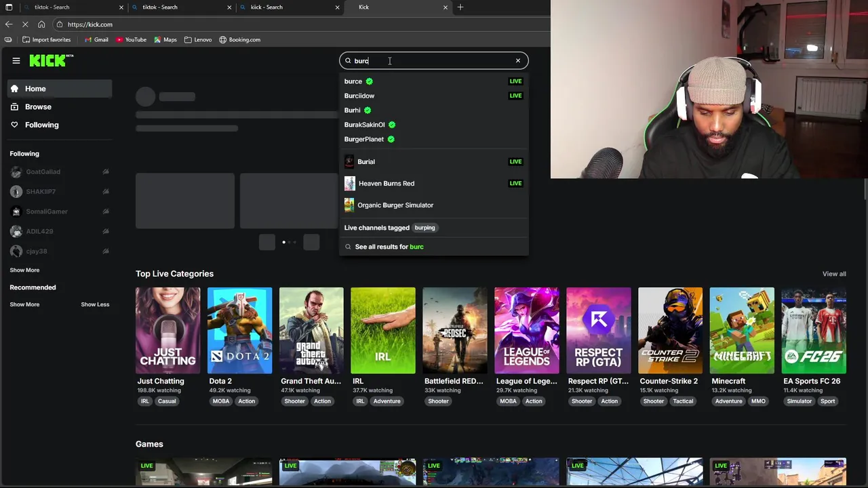Select Burial category suggestion
This screenshot has width=868, height=488.
[x=433, y=161]
